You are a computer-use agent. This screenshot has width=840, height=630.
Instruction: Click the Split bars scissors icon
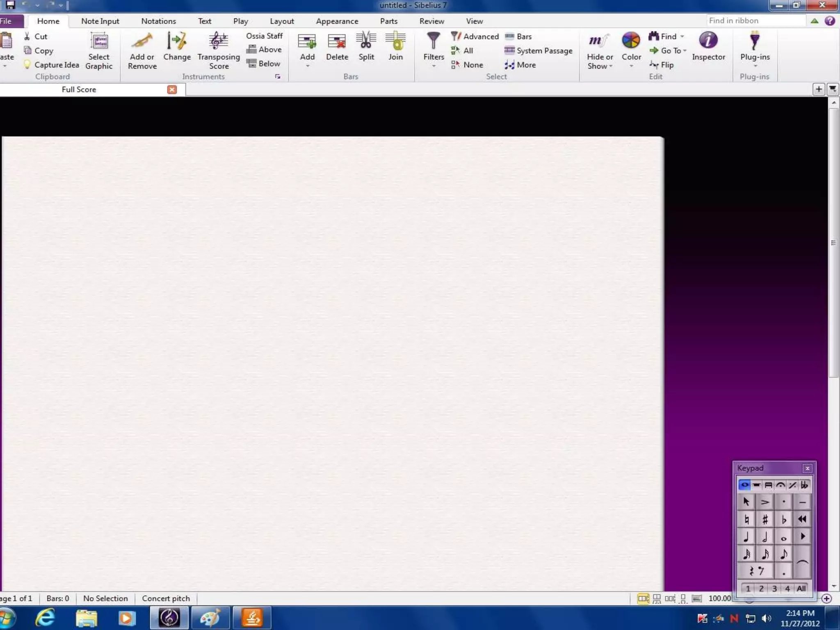coord(366,41)
